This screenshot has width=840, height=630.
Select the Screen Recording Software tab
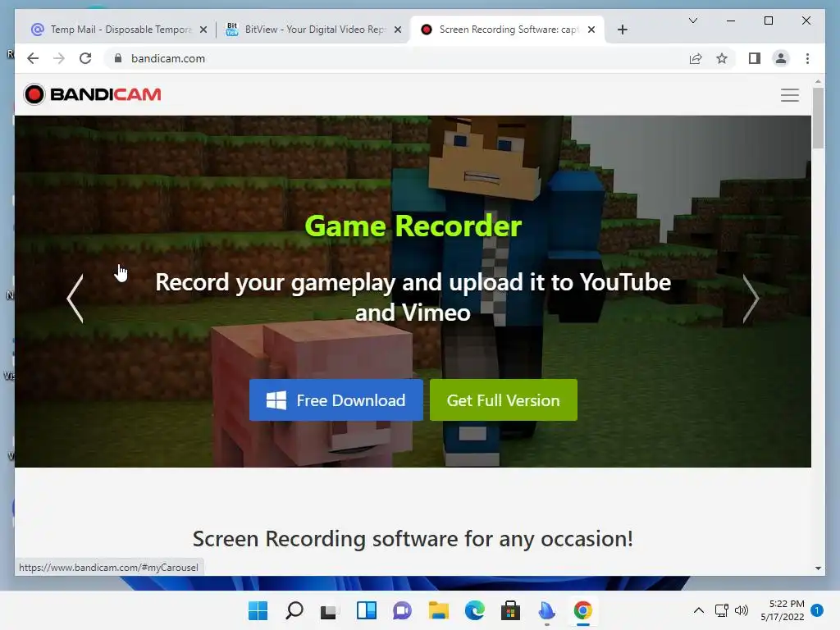[x=507, y=30]
